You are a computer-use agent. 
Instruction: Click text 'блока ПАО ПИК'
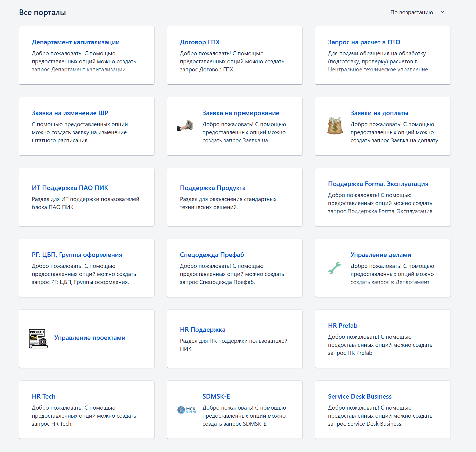(53, 207)
